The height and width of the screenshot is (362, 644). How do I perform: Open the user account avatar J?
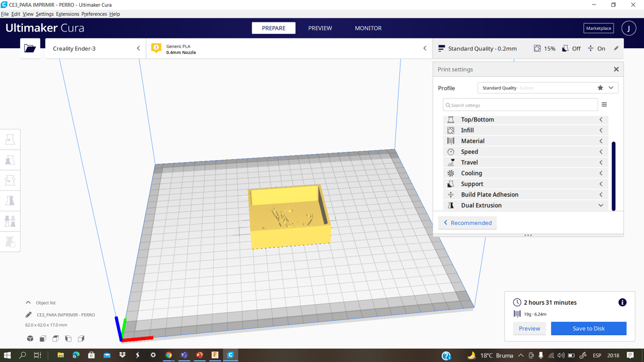629,28
